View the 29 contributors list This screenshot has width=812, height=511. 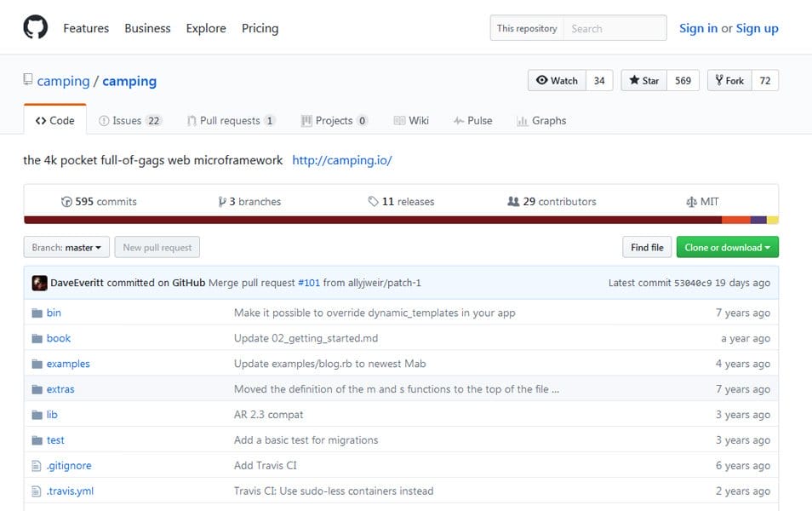(552, 202)
